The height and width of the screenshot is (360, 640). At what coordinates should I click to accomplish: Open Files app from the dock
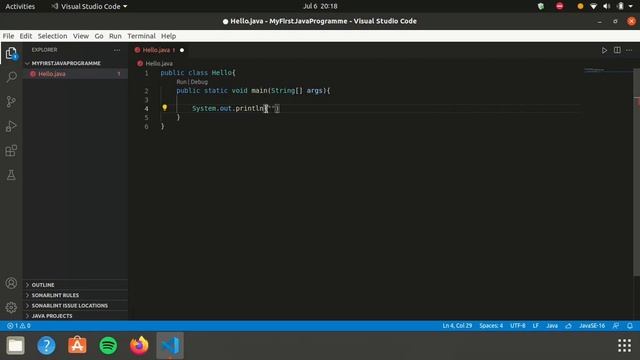(x=16, y=345)
